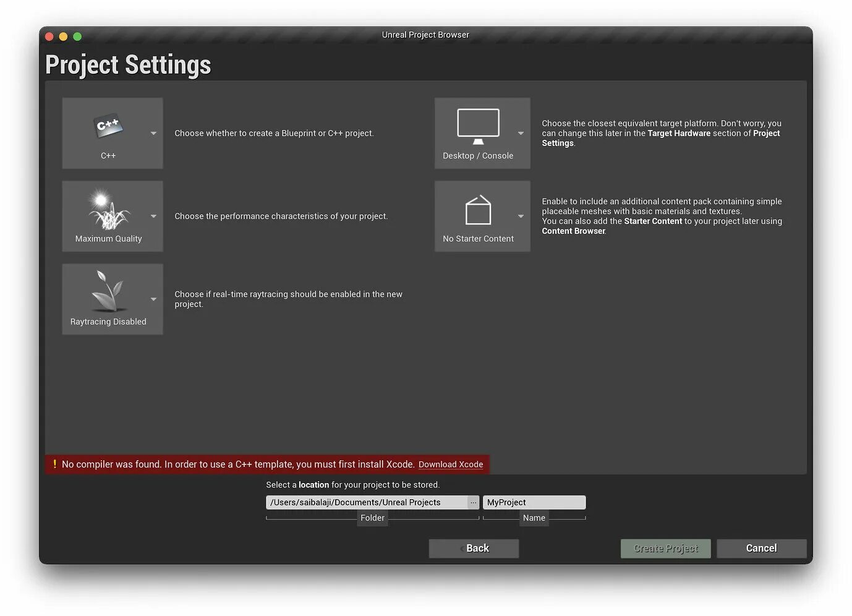Click the 'Name' label below name field
Viewport: 852px width, 616px height.
[534, 518]
